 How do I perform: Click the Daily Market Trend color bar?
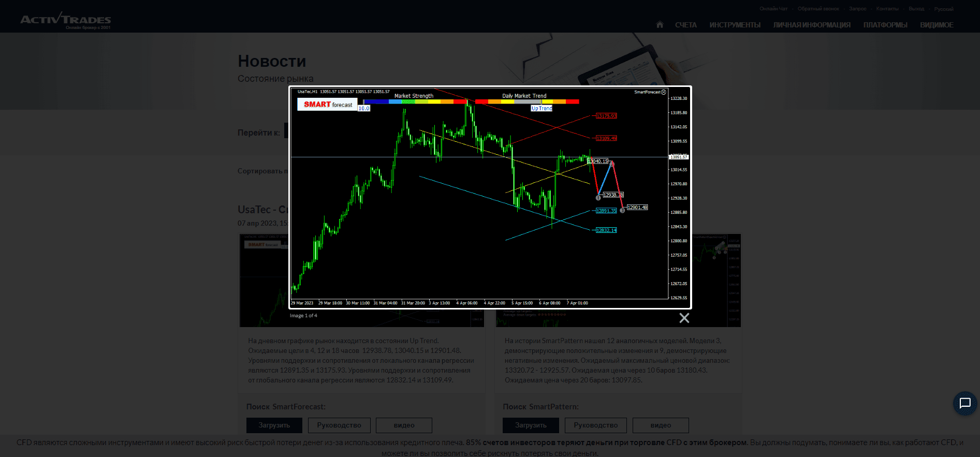[x=527, y=101]
